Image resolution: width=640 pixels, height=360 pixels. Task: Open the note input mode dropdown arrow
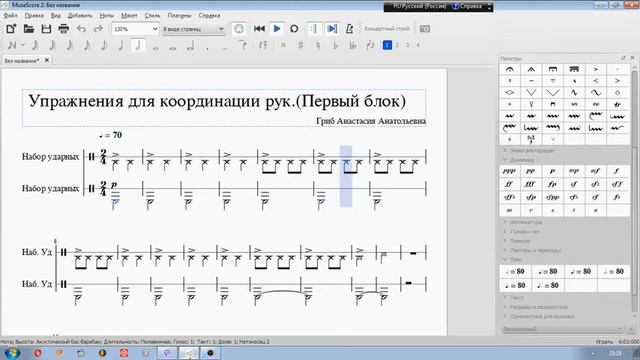pyautogui.click(x=23, y=45)
